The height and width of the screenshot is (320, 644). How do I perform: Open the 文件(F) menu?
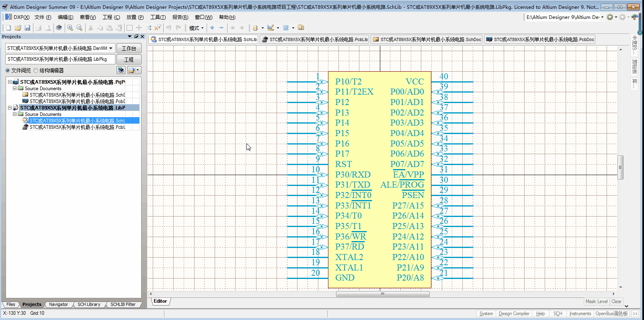[43, 17]
